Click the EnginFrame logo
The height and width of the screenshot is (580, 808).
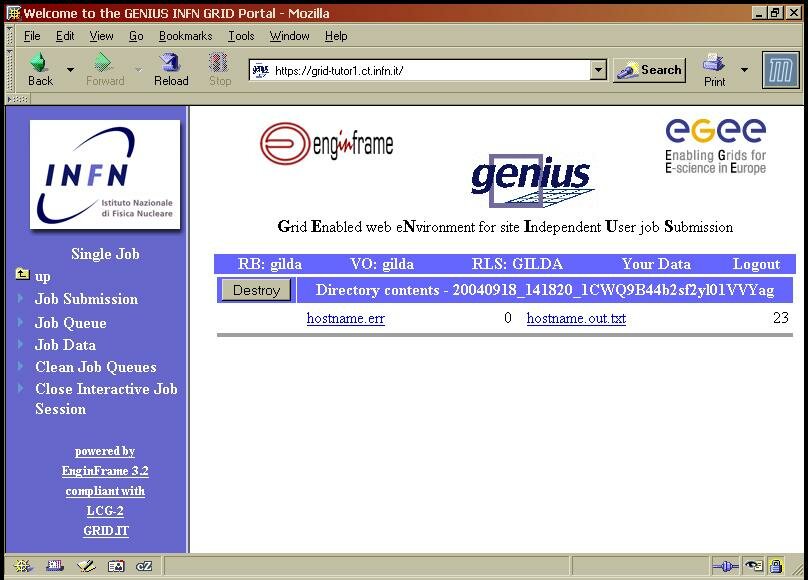coord(327,143)
